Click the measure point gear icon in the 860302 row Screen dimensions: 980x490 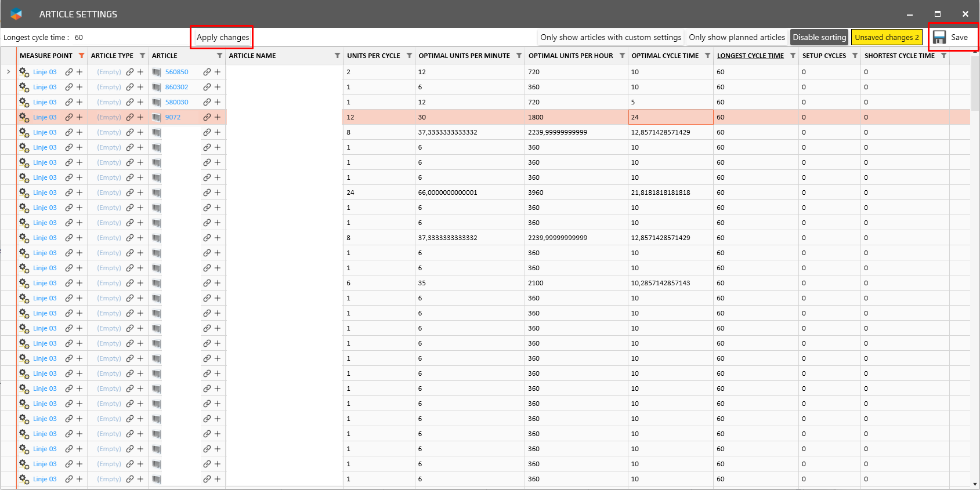pos(24,87)
